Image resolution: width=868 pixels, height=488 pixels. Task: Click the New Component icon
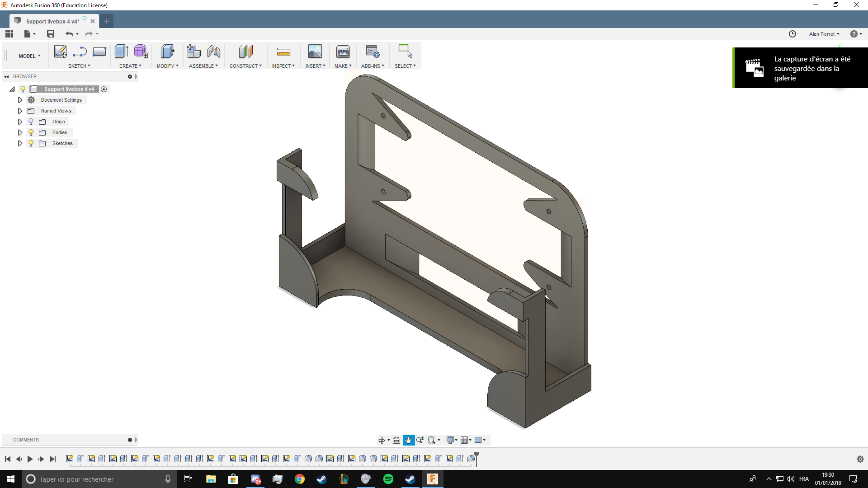click(x=194, y=52)
